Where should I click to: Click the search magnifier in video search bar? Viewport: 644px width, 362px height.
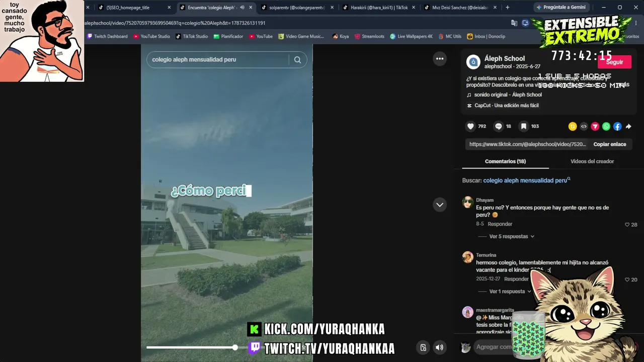coord(297,60)
